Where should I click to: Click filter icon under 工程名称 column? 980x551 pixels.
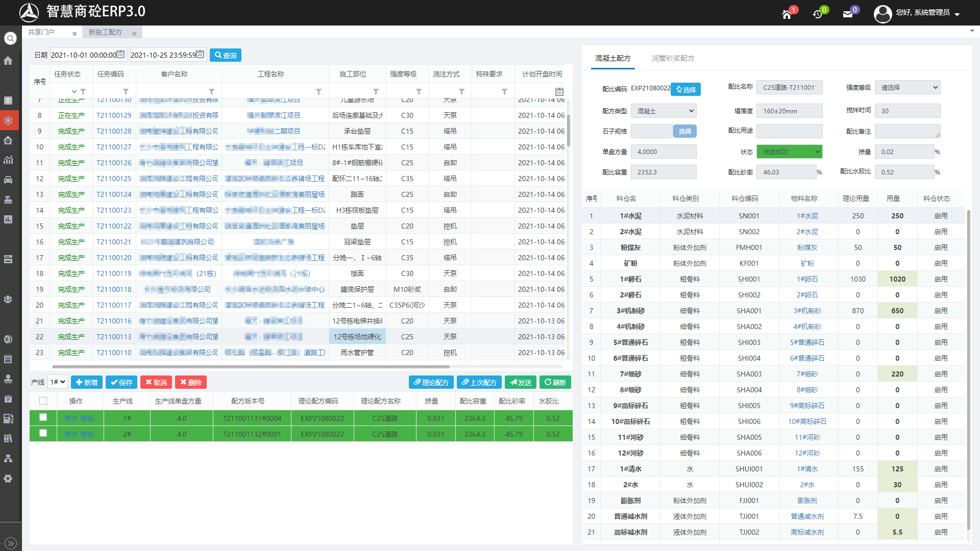point(318,92)
